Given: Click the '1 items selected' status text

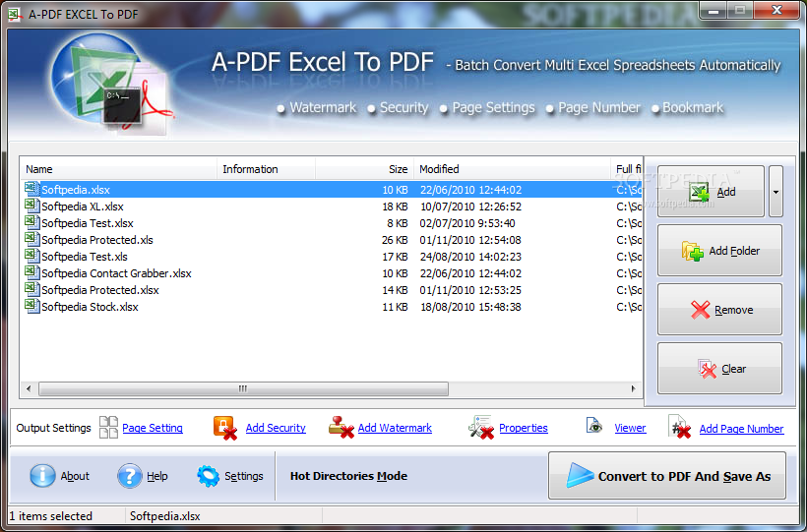Looking at the screenshot, I should coord(50,516).
